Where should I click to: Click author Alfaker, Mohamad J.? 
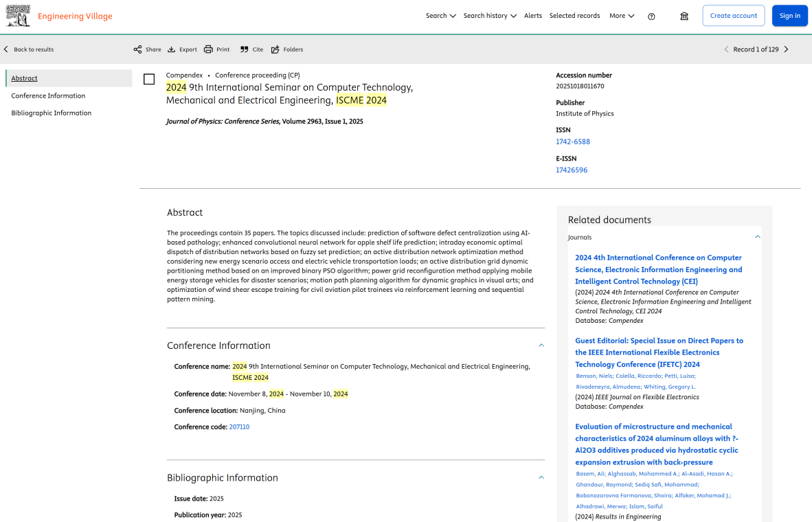[701, 496]
